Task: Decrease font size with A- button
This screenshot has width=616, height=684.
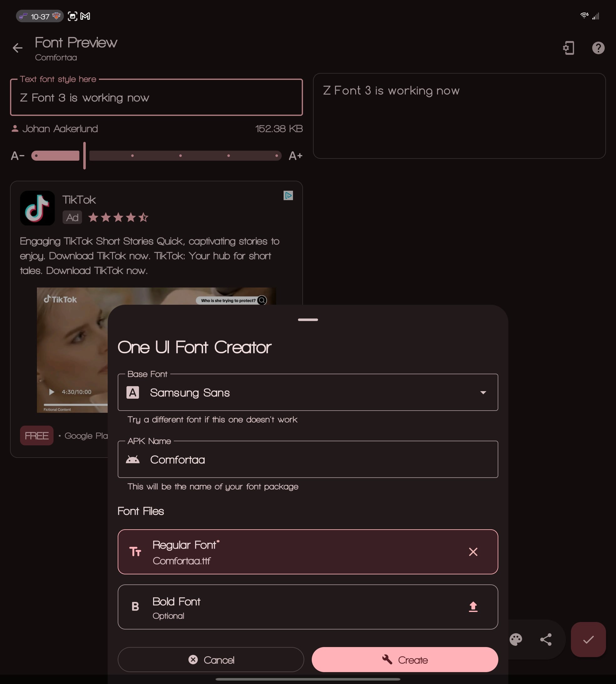Action: click(x=18, y=156)
